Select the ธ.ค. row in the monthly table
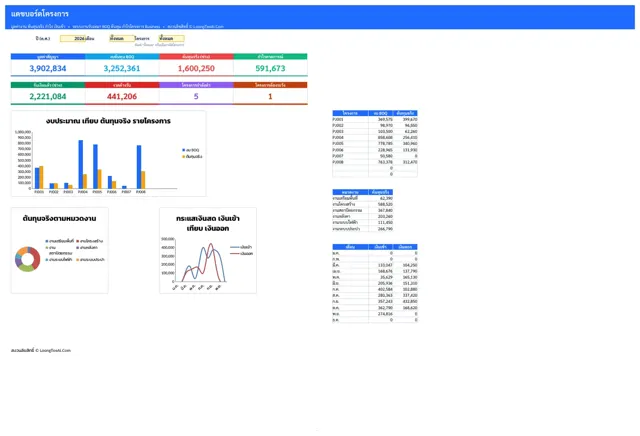Screen dimensions: 640x436 point(375,320)
